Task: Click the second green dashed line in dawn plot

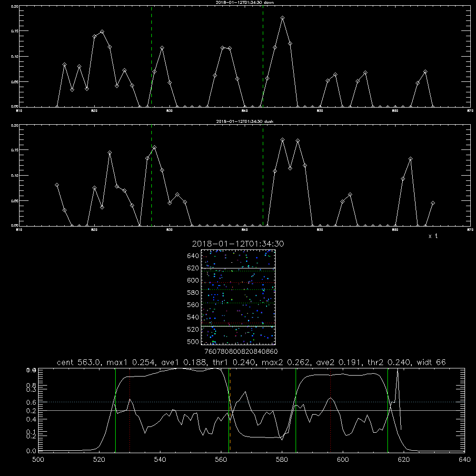Action: click(x=263, y=56)
